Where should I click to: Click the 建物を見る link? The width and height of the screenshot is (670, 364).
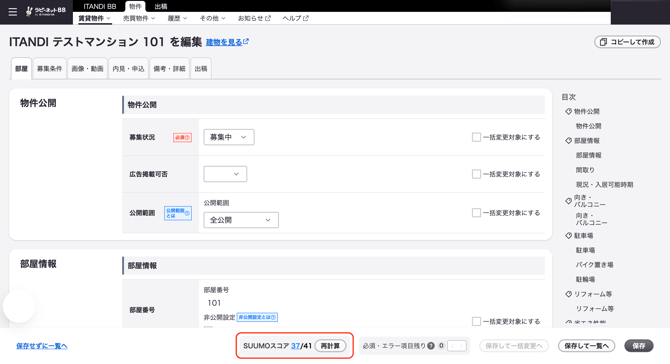pyautogui.click(x=227, y=42)
